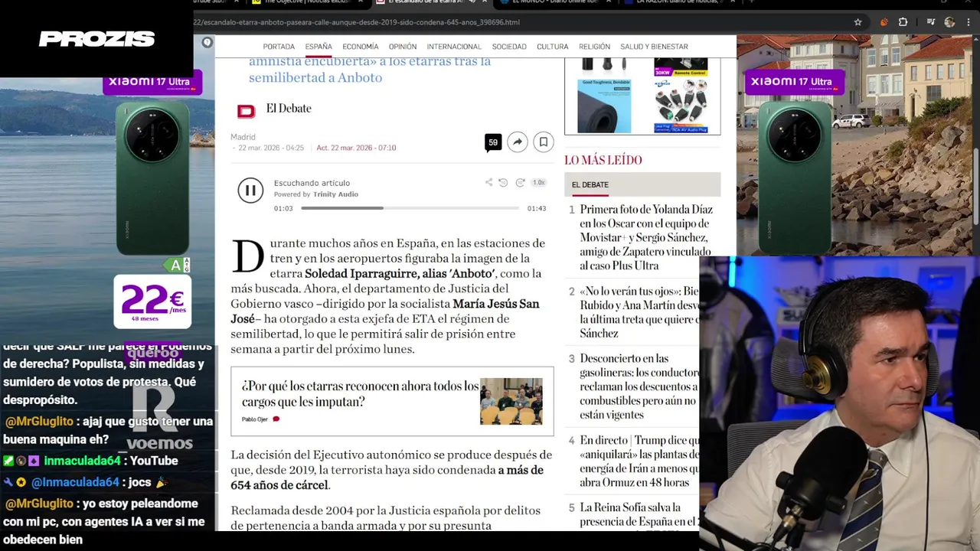This screenshot has height=551, width=980.
Task: Open related article '¿Por qué los etarras reconocen...'
Action: point(360,393)
